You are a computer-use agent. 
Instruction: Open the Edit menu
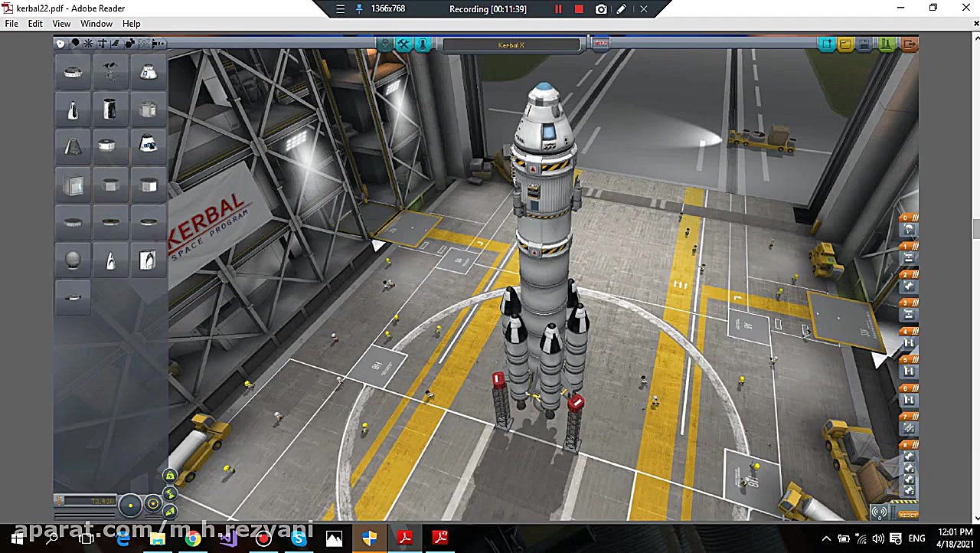tap(35, 24)
